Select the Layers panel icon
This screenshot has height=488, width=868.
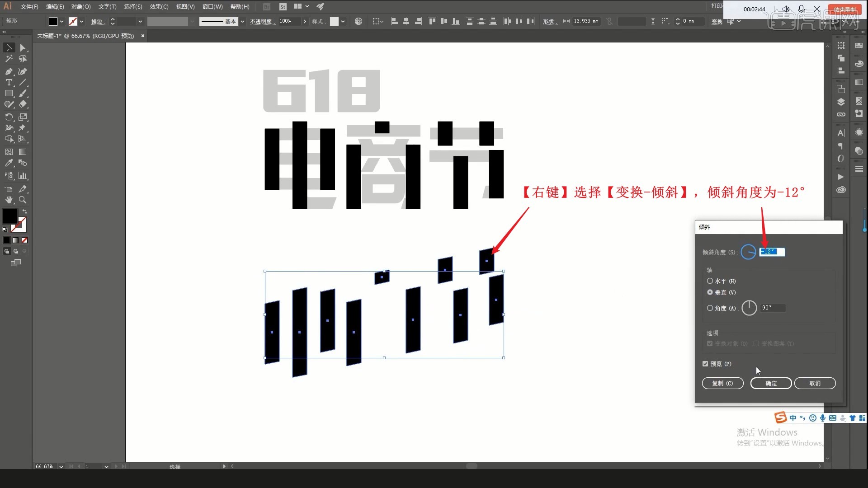842,101
